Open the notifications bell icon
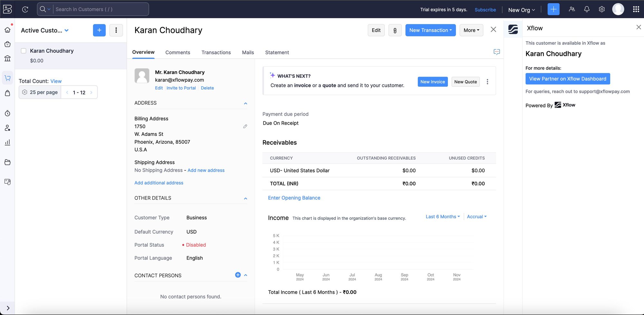 (x=587, y=9)
